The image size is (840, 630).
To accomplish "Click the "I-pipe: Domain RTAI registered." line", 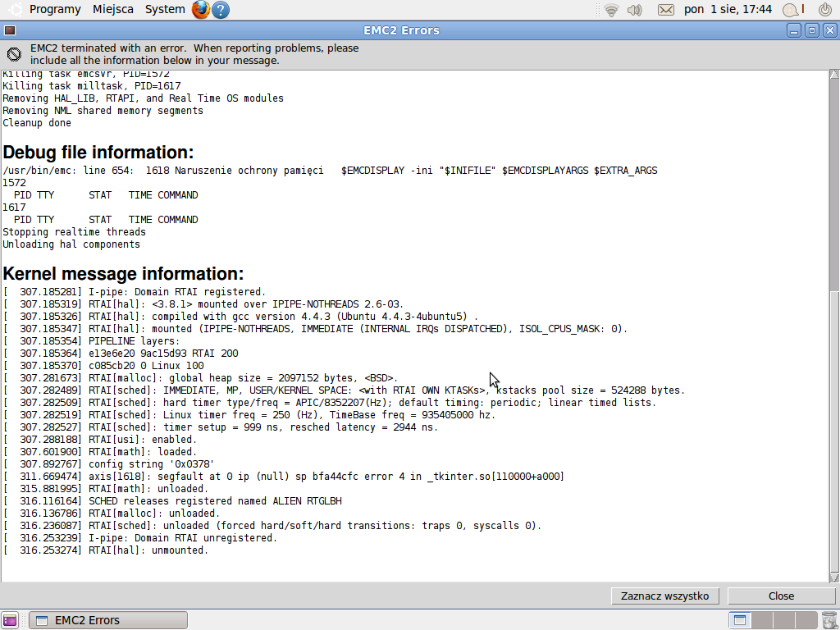I will (135, 292).
